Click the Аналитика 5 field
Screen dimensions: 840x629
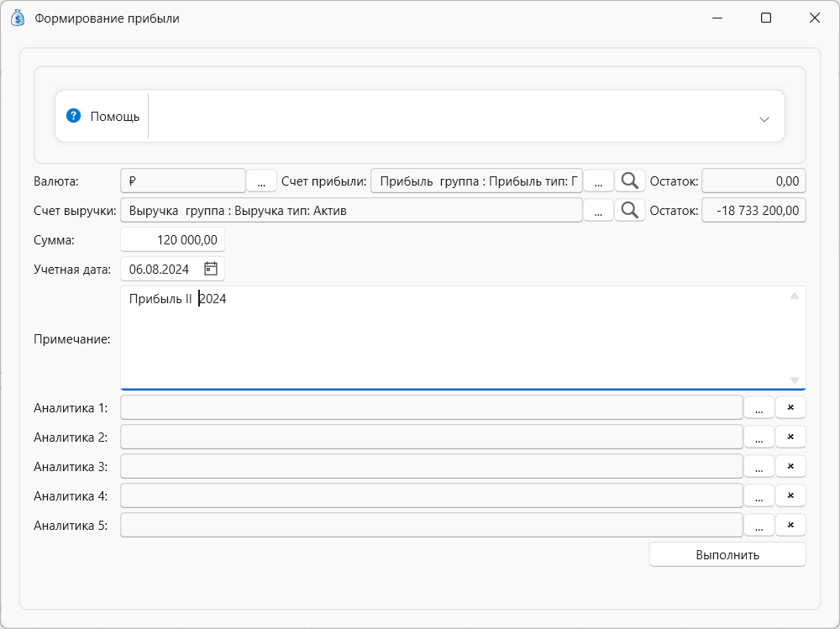click(432, 525)
